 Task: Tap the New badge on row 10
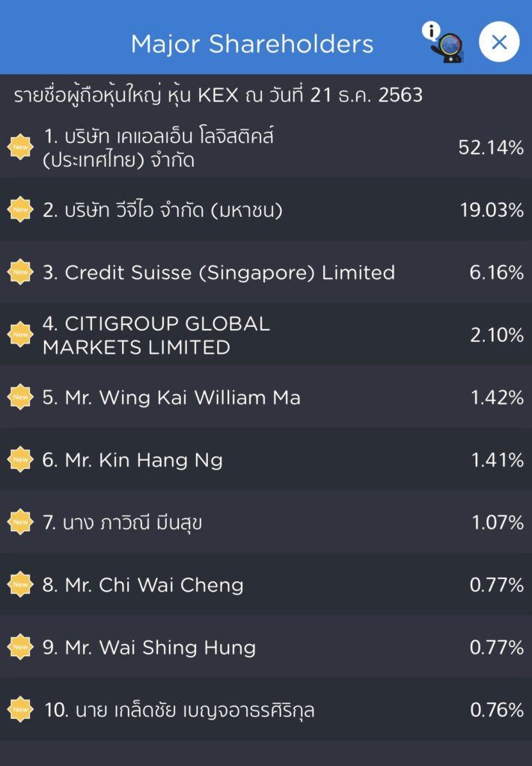tap(20, 710)
